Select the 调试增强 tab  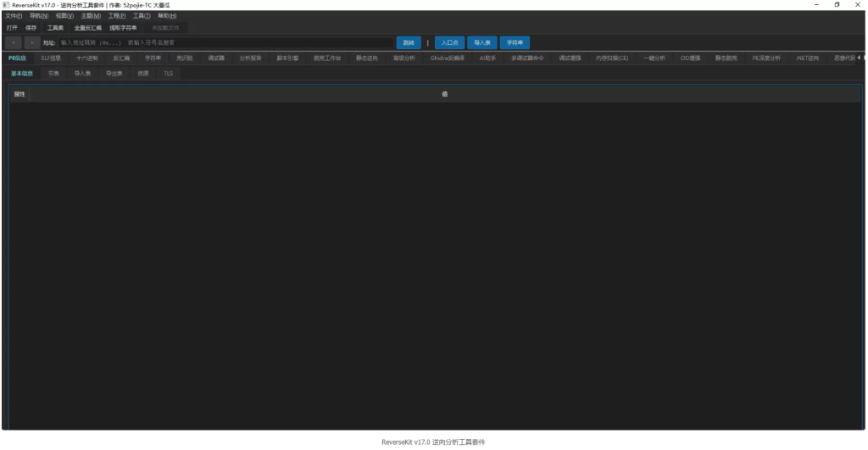point(570,58)
